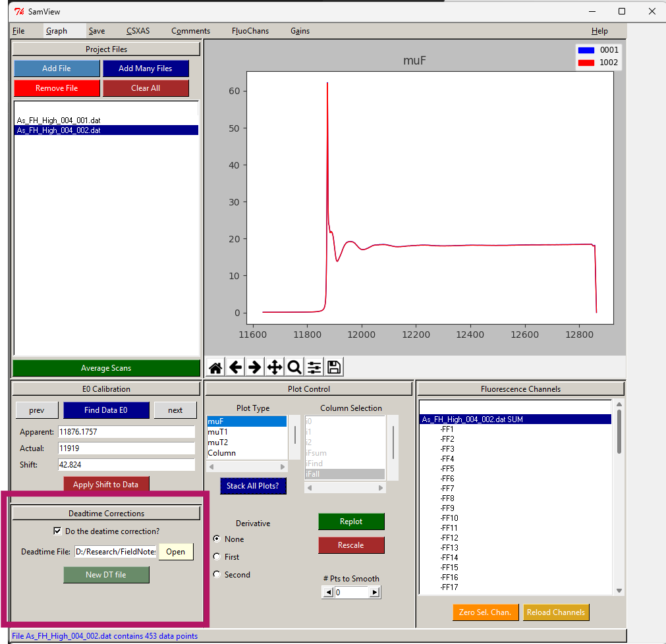Viewport: 666px width, 644px height.
Task: Click the Save figure floppy icon
Action: click(333, 367)
